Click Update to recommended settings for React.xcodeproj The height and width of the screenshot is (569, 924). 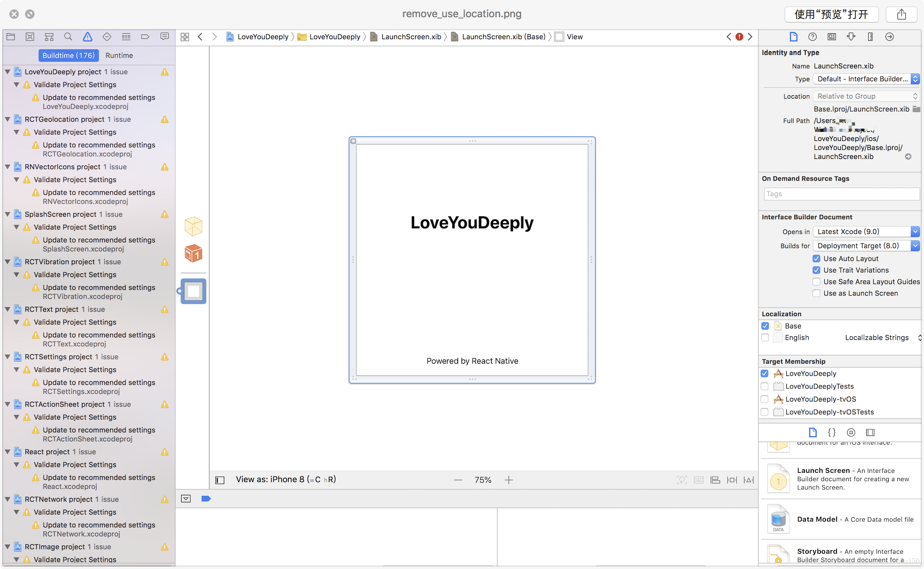coord(98,477)
